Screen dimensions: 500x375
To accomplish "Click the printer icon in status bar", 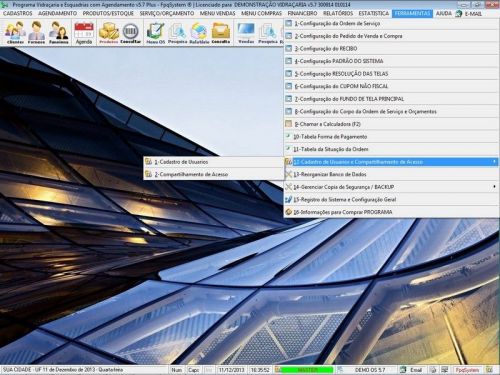I will tap(433, 370).
